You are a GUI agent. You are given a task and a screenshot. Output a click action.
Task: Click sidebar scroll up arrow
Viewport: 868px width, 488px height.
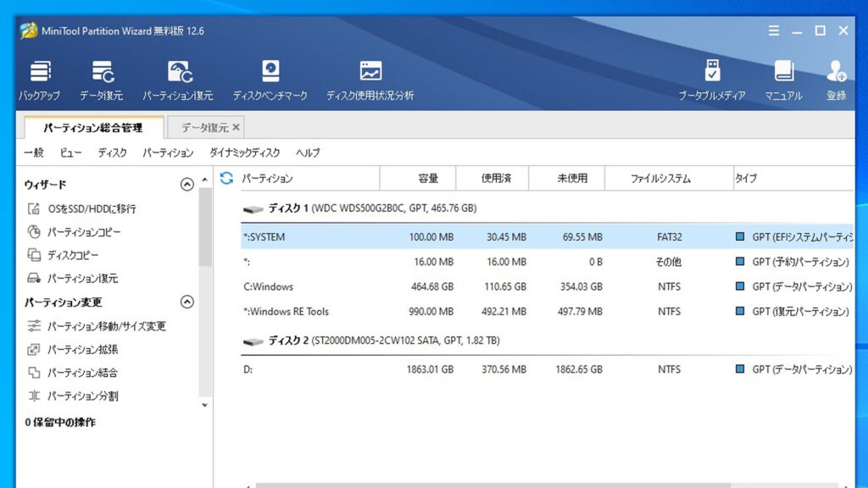tap(205, 180)
